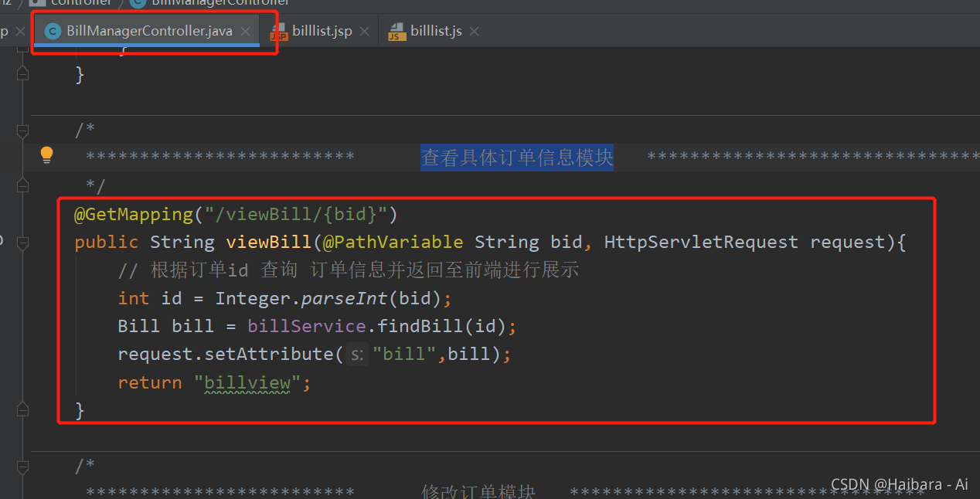Screen dimensions: 980x499
Task: Close the BillManagerController.java tab
Action: click(246, 32)
